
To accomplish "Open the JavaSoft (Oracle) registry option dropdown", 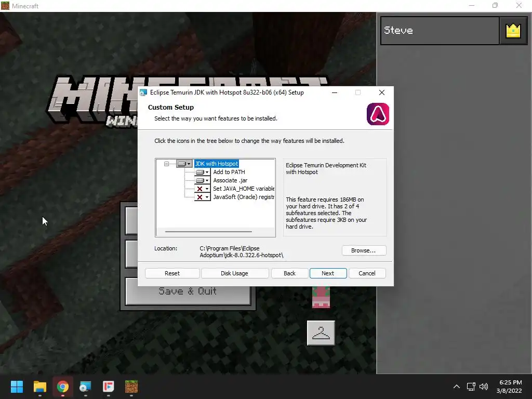I will click(x=202, y=197).
